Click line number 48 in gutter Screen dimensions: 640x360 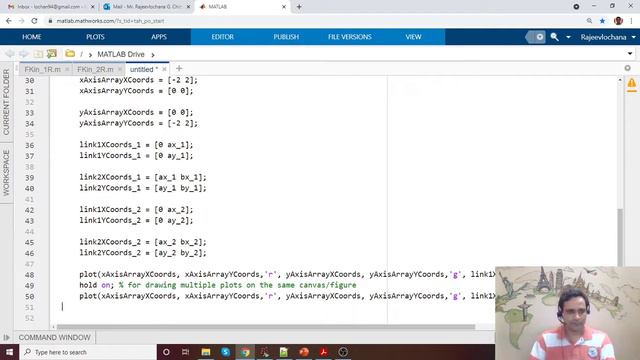[x=29, y=275]
